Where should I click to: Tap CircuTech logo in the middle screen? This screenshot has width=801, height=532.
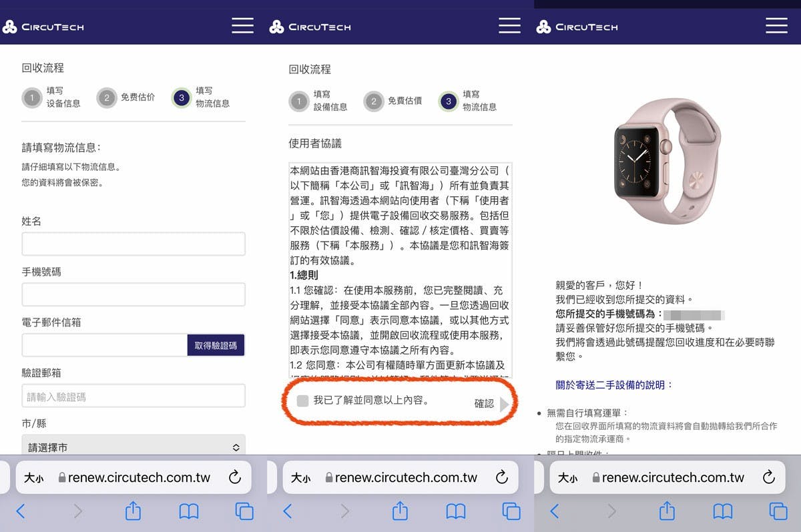click(310, 27)
